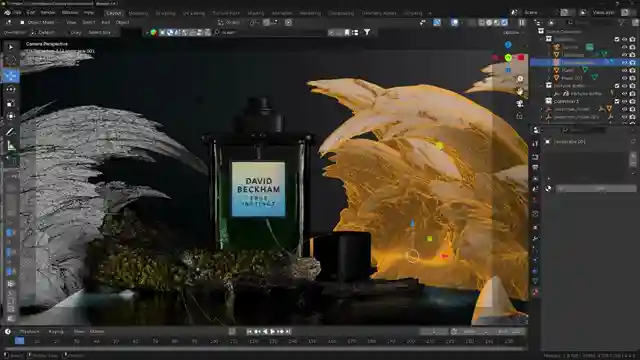The image size is (640, 360).
Task: Switch to the Geometry Nodes workspace tab
Action: 379,13
